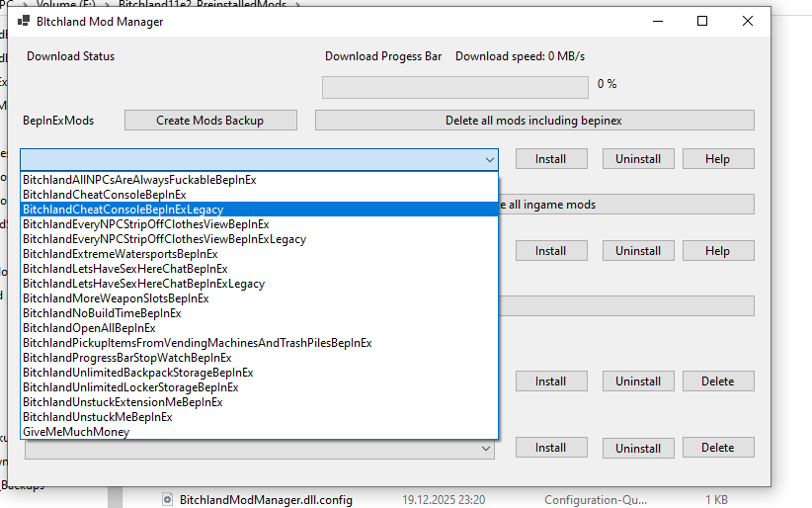This screenshot has height=508, width=812.
Task: Select BitchlandUnlimitedBackpackStorageBepInEx entry
Action: (259, 373)
